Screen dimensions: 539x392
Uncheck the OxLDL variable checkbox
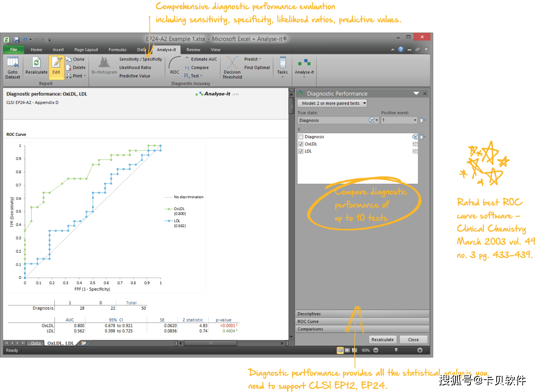301,144
